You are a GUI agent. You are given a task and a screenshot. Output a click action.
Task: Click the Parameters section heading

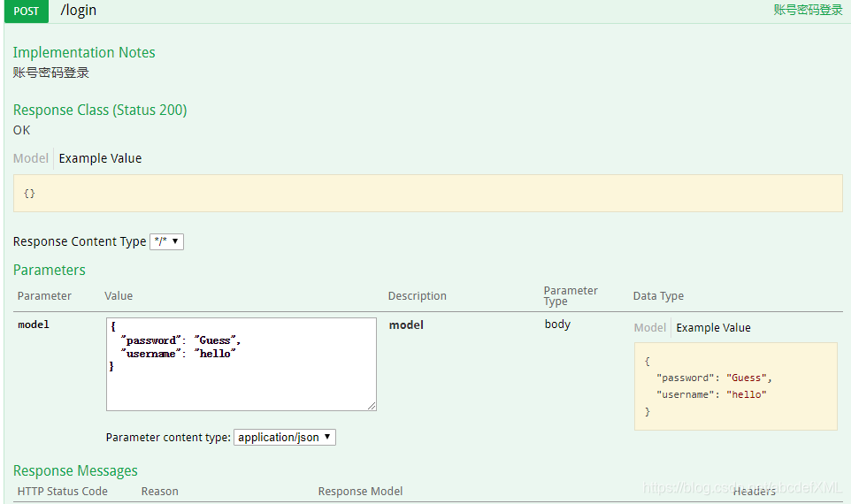click(50, 271)
